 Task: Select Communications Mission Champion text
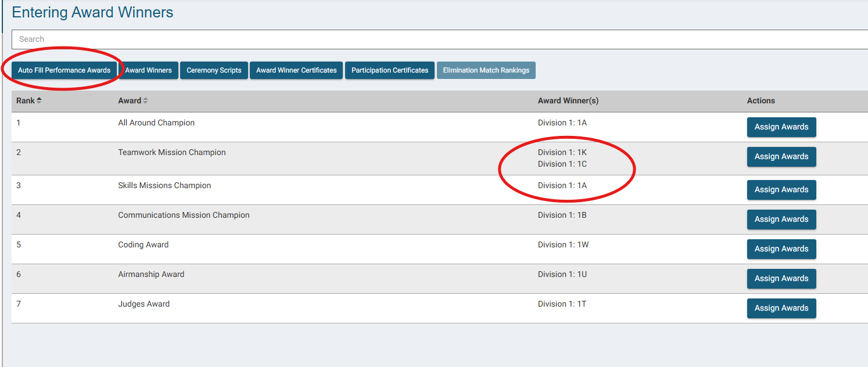coord(184,215)
